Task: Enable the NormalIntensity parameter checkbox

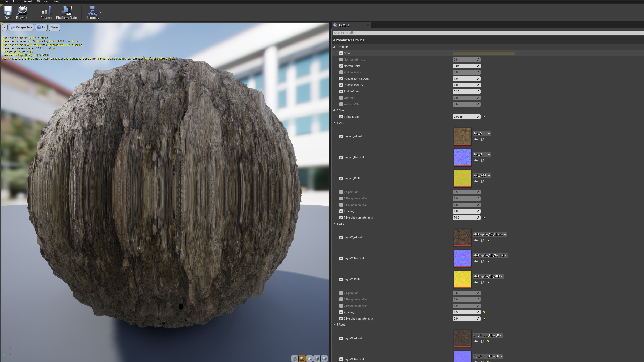Action: pos(341,59)
